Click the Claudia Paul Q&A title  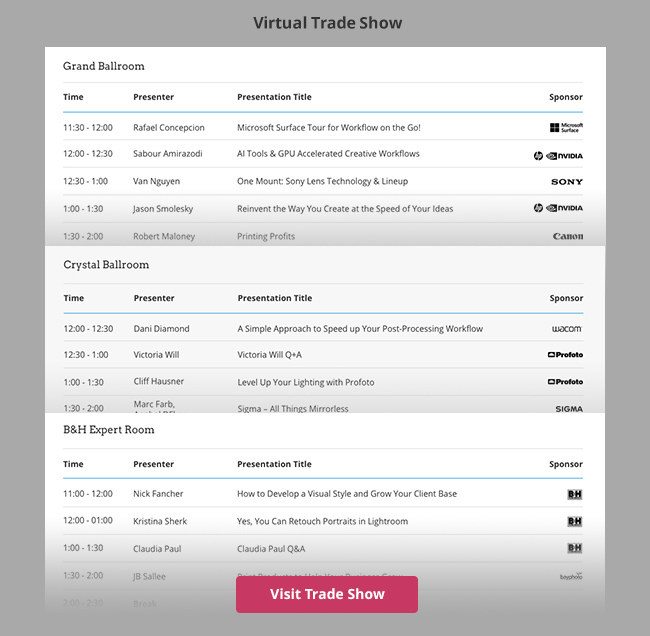271,549
